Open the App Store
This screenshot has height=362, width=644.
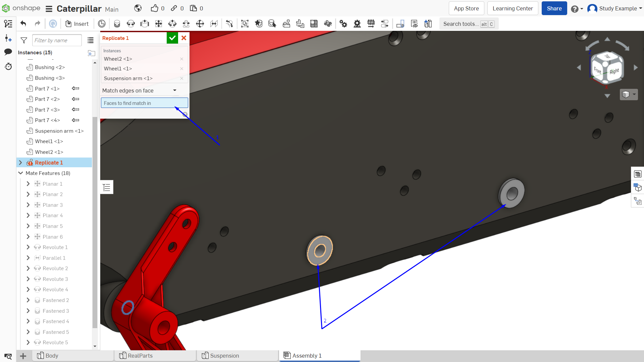click(466, 8)
